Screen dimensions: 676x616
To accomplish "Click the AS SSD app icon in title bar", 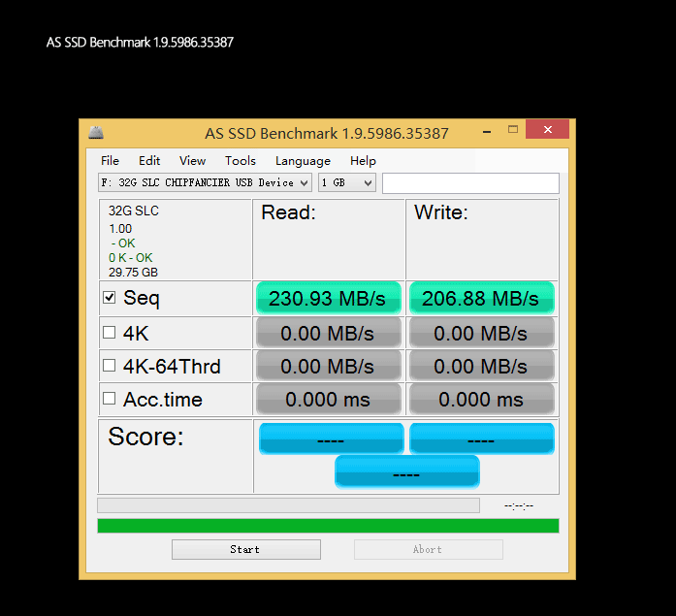I will coord(95,132).
